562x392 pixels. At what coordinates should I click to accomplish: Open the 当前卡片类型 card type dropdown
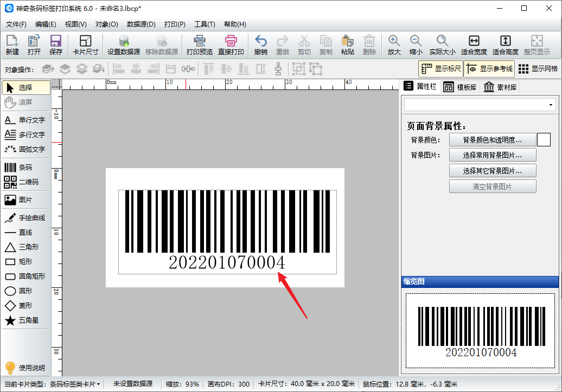pyautogui.click(x=53, y=384)
